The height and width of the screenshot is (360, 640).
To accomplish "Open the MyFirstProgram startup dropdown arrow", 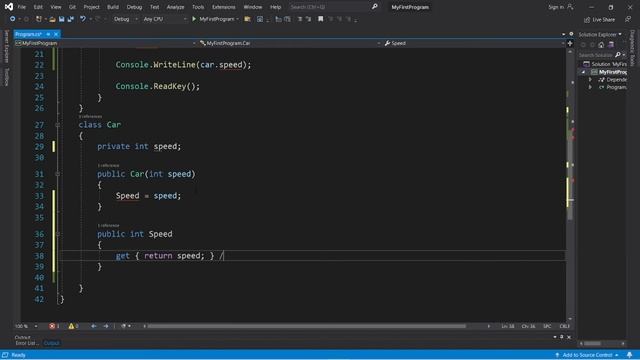I will pos(238,19).
